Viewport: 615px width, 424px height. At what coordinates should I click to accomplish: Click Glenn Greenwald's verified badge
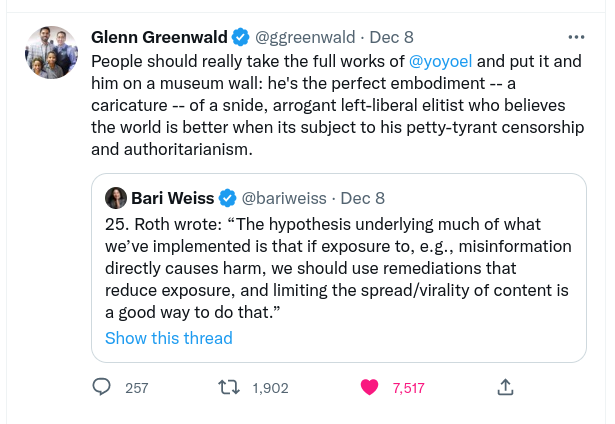pyautogui.click(x=240, y=38)
